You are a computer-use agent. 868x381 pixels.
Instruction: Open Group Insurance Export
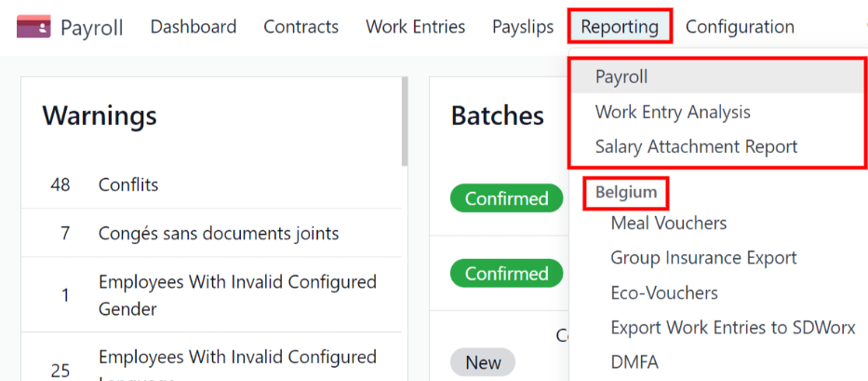pyautogui.click(x=703, y=258)
